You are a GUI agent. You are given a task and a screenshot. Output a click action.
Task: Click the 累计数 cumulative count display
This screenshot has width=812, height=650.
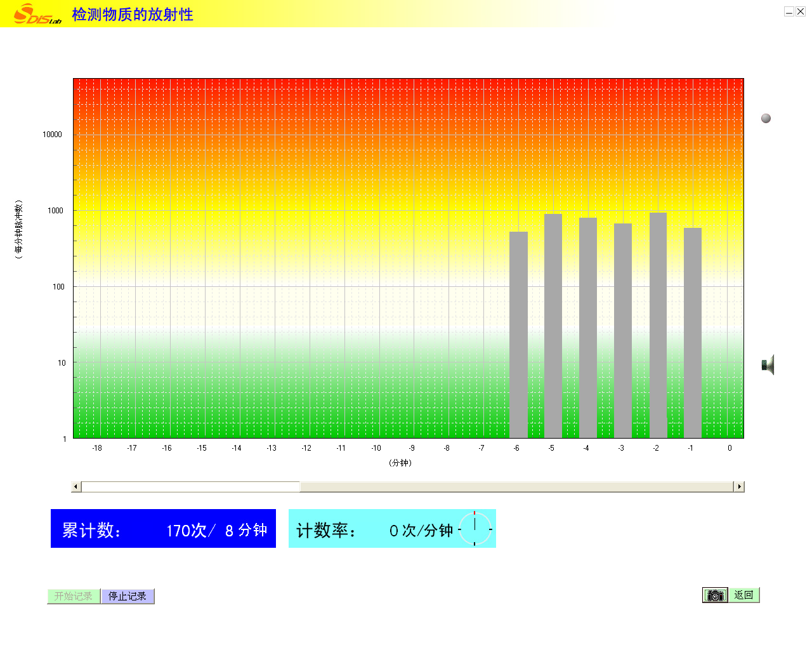163,529
